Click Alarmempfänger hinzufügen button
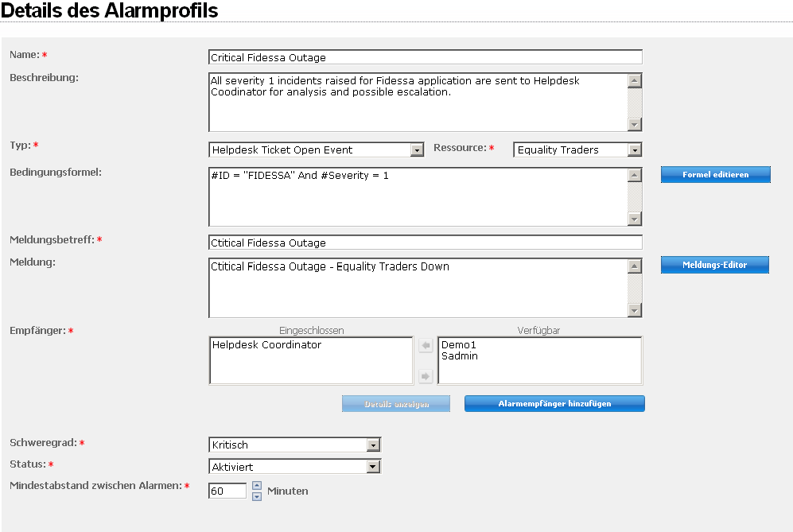This screenshot has height=532, width=793. coord(554,404)
